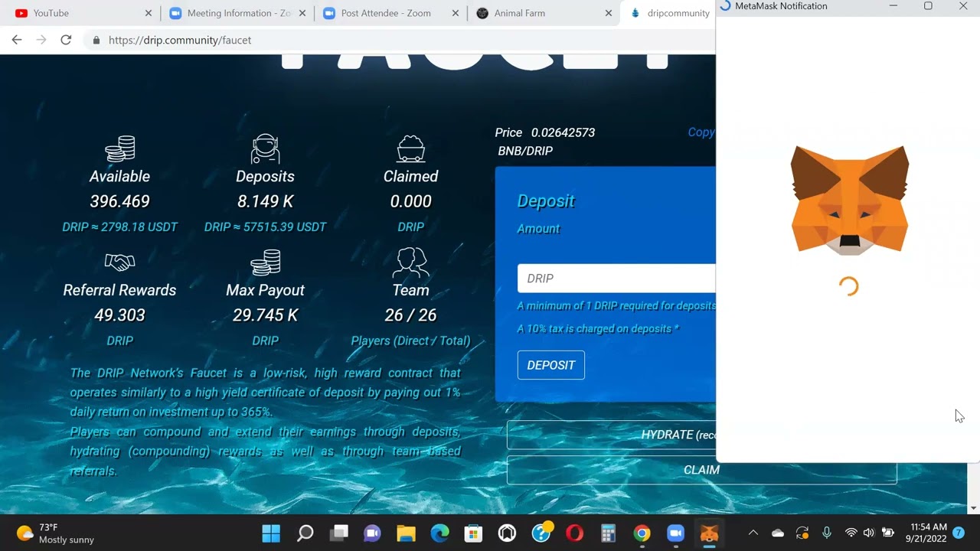Close the MetaMask Notification window

963,6
